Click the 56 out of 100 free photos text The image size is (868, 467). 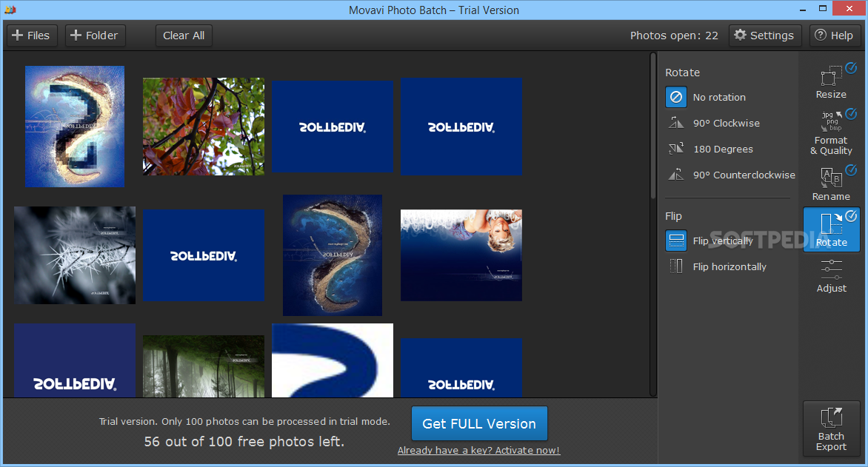click(x=244, y=442)
